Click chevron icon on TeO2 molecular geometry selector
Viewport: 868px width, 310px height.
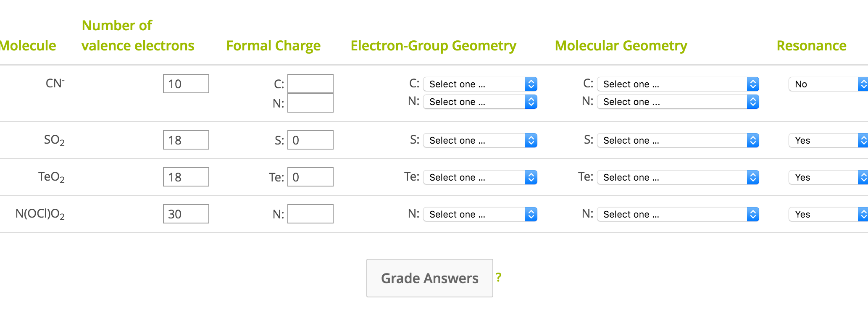pos(752,177)
